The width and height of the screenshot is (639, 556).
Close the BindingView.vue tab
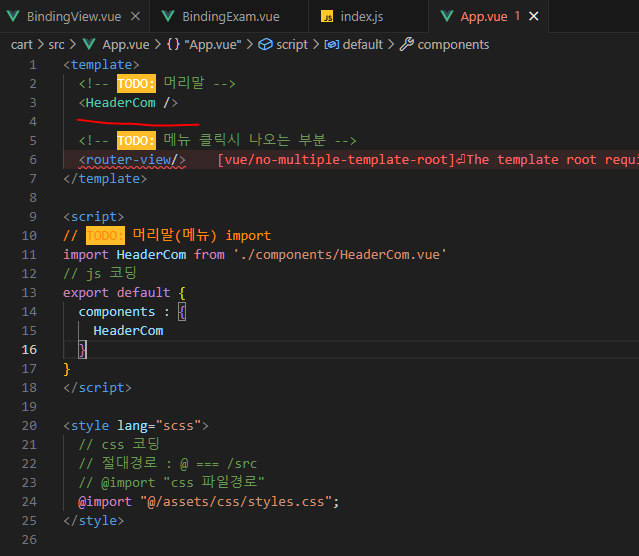point(135,16)
